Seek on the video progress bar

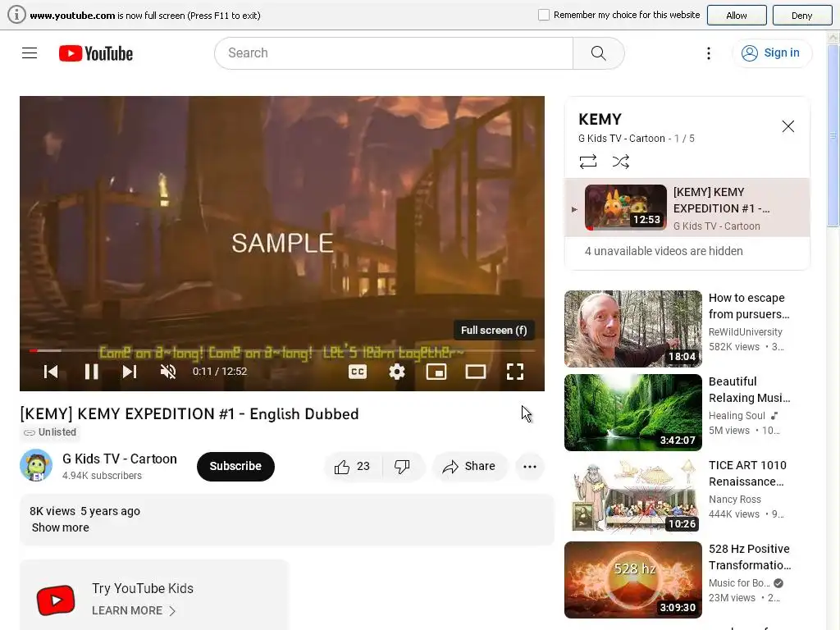[282, 350]
